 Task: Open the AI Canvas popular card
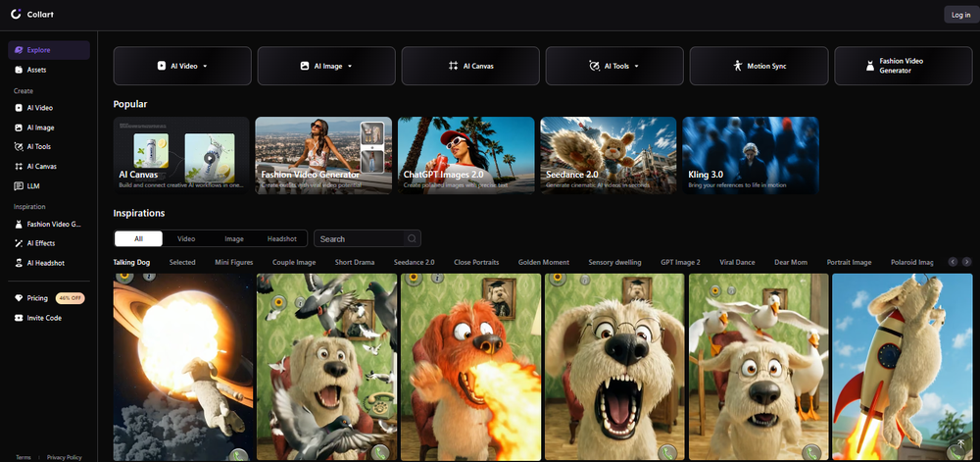181,155
